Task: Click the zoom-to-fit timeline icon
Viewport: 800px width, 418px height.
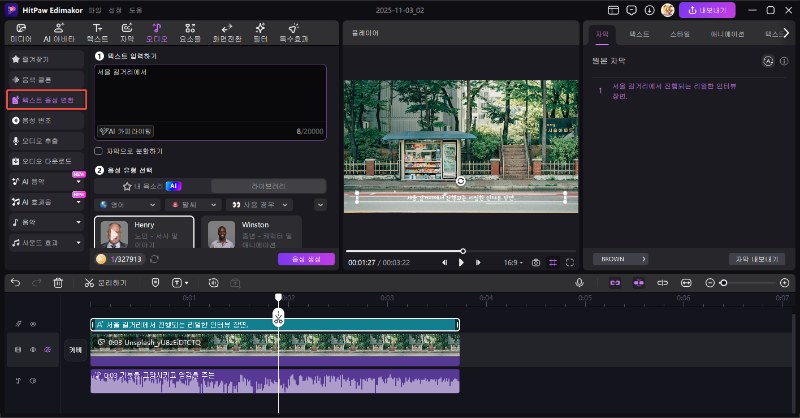Action: pyautogui.click(x=686, y=283)
